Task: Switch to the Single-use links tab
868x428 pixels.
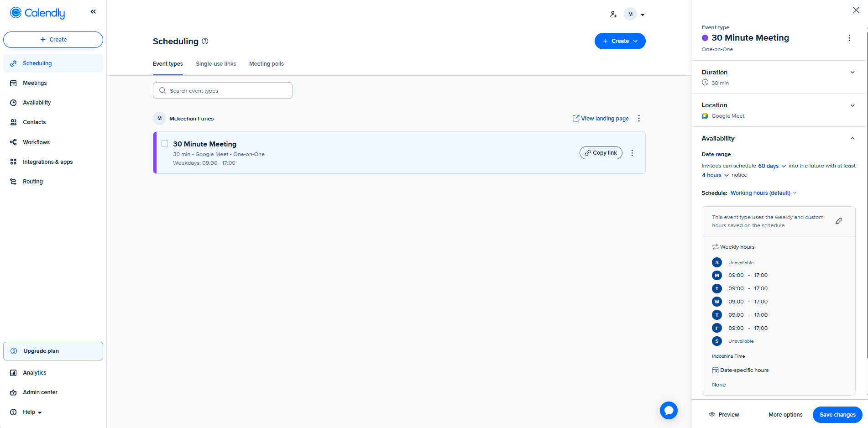Action: coord(216,64)
